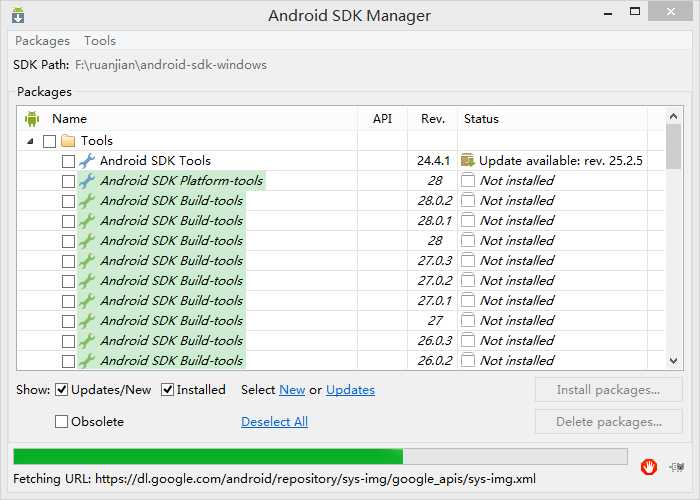Click wrench icon for Build-tools rev. 27

pyautogui.click(x=87, y=321)
